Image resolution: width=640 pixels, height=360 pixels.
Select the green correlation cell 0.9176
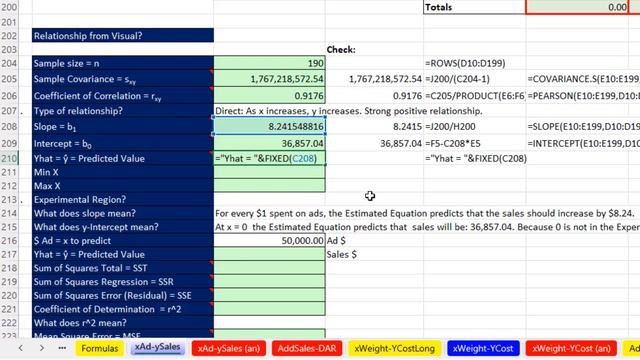[x=269, y=96]
